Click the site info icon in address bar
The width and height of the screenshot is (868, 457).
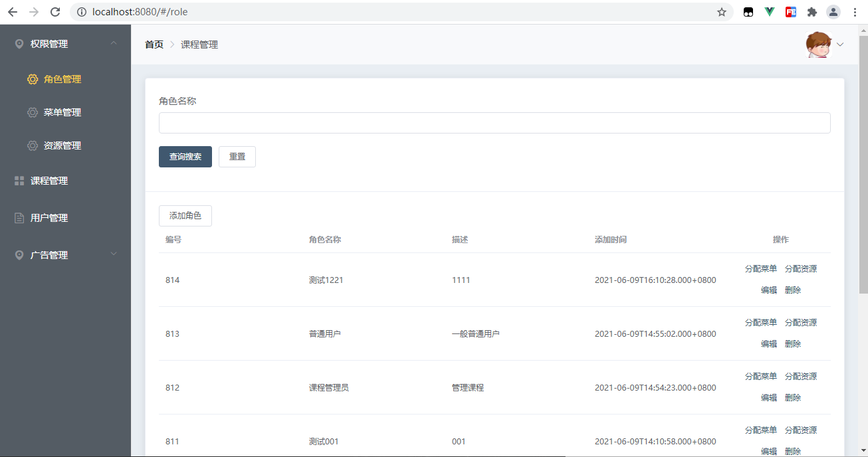click(x=81, y=12)
